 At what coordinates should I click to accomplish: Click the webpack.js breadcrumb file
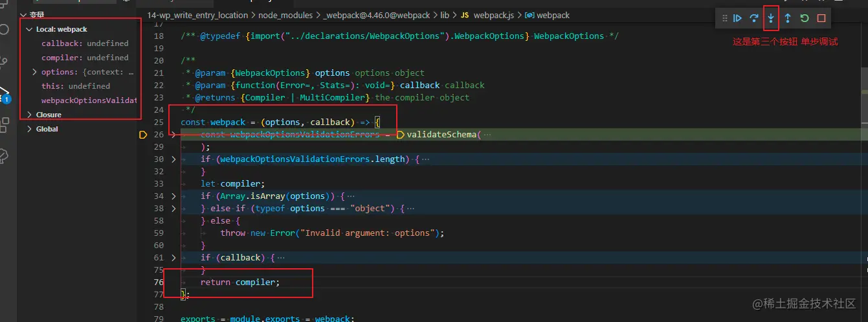(495, 15)
